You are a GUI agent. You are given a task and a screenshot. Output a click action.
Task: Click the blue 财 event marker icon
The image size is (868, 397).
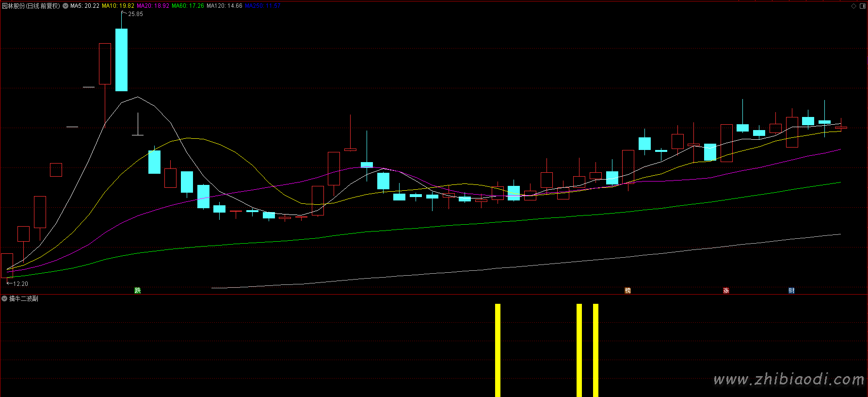tap(791, 290)
